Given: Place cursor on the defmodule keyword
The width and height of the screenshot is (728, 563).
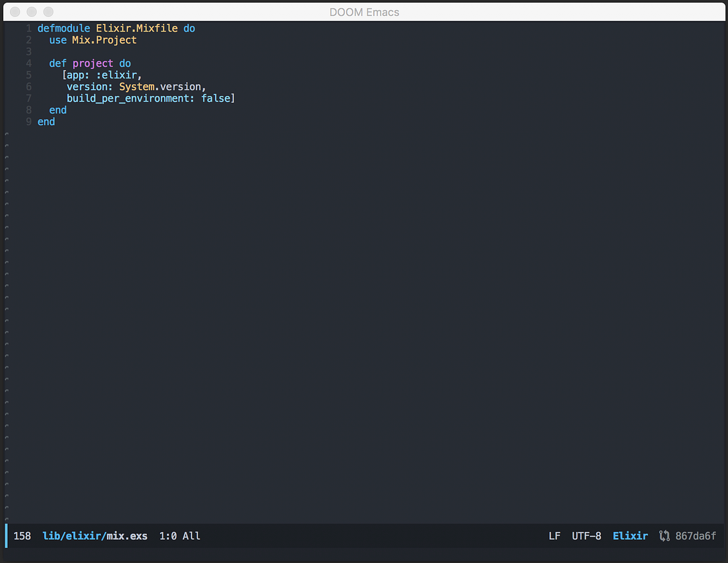Looking at the screenshot, I should pyautogui.click(x=62, y=28).
